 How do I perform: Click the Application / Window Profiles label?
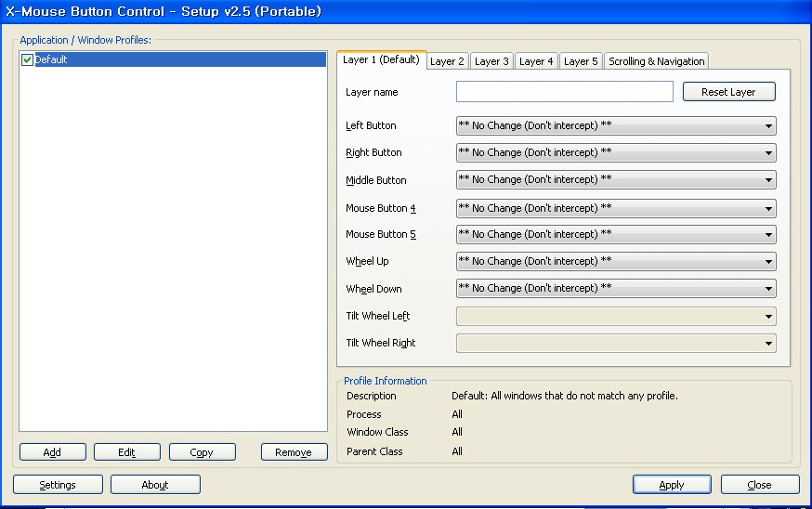[85, 40]
